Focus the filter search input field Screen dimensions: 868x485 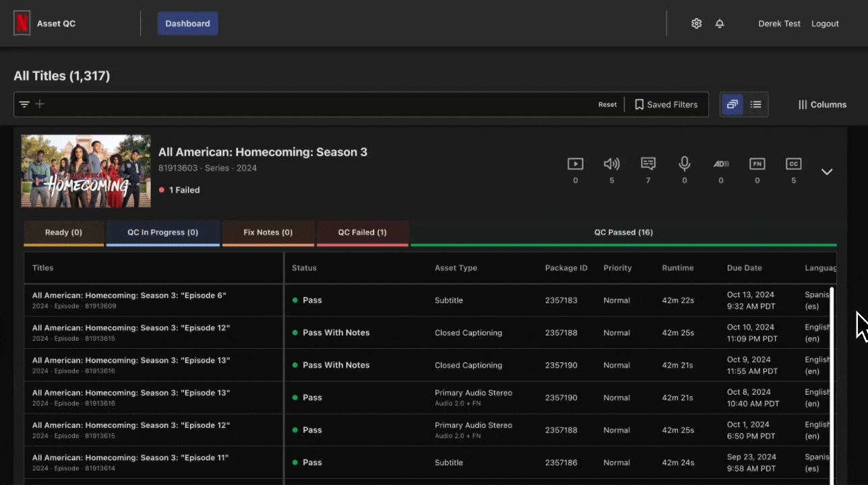pos(317,104)
